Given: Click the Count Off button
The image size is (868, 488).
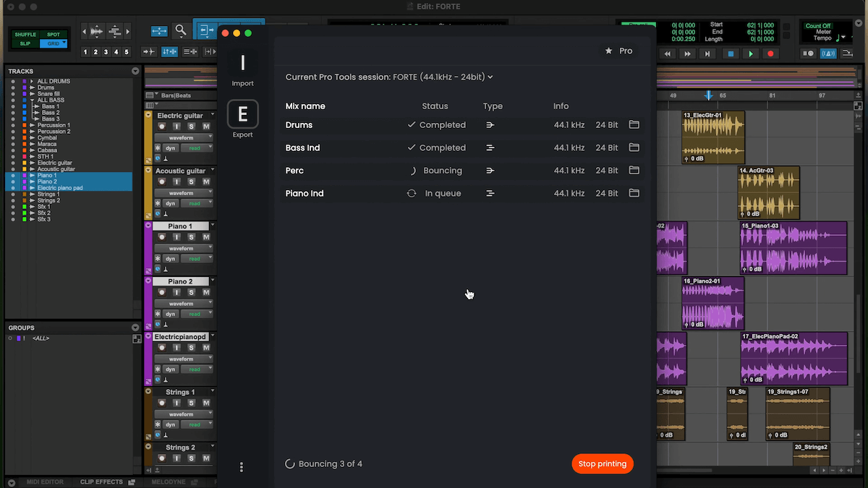Looking at the screenshot, I should [x=818, y=26].
